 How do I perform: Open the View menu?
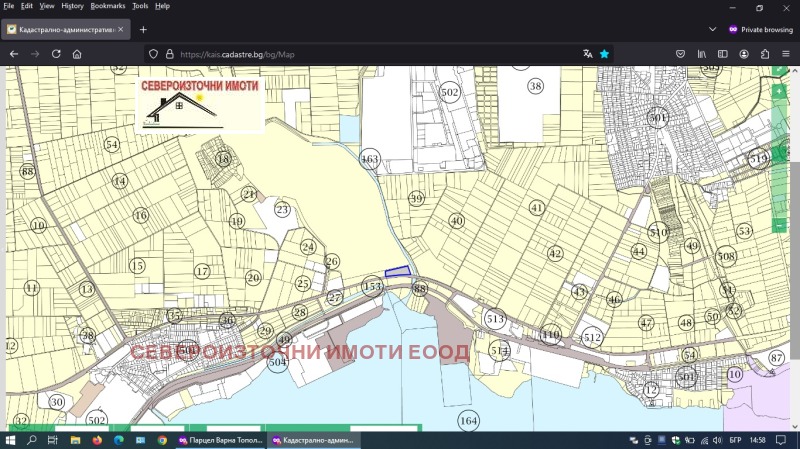click(x=46, y=6)
